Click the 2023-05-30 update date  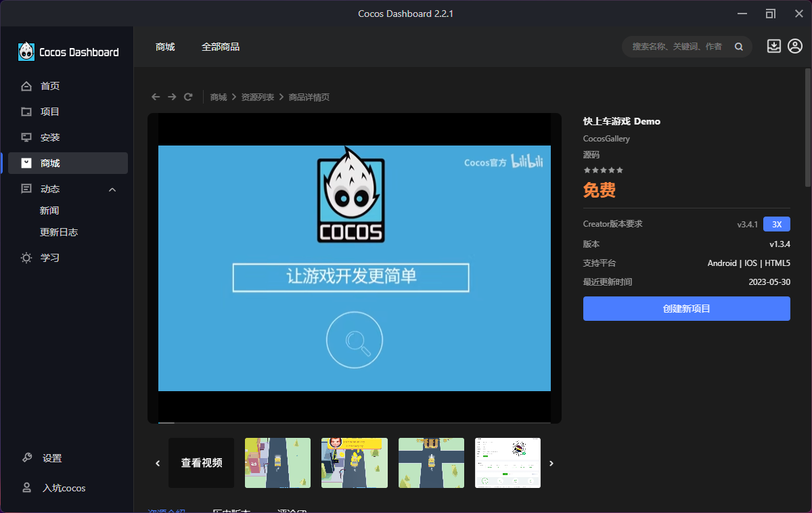click(769, 282)
